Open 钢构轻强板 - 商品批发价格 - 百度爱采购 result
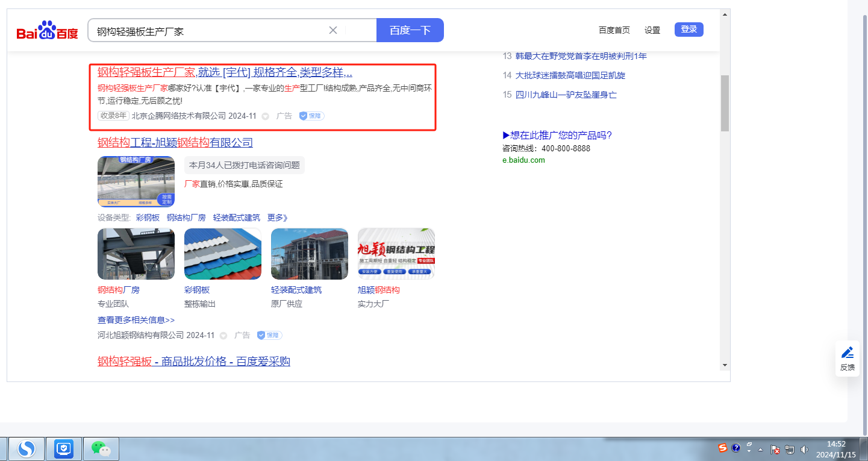 coord(194,362)
